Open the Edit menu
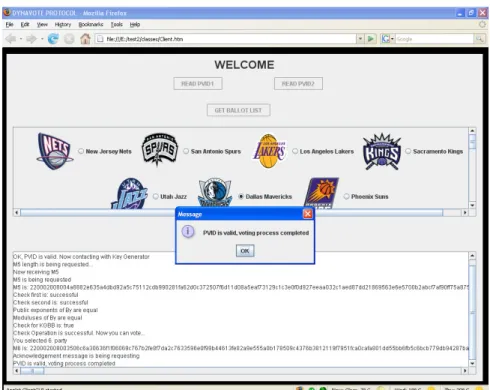490x390 pixels. [25, 24]
